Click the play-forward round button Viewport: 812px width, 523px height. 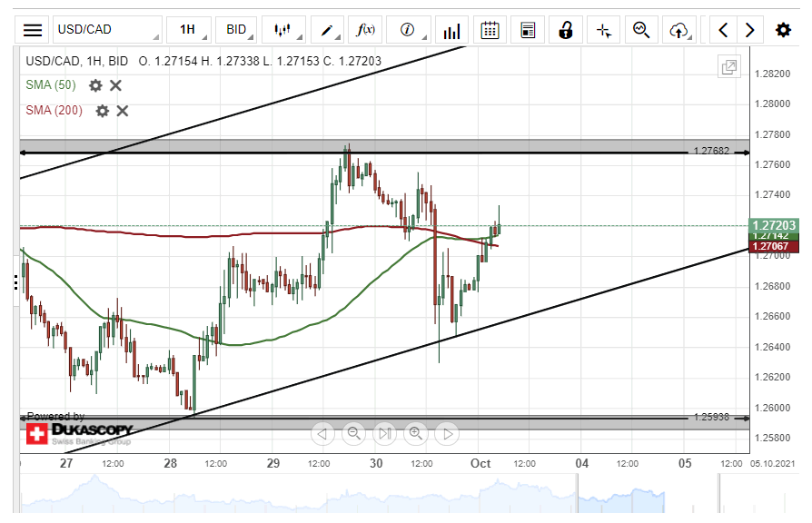coord(448,433)
